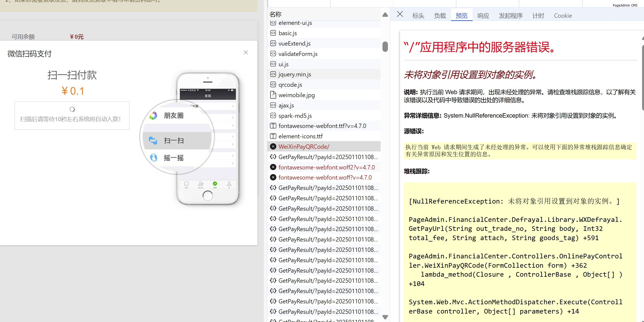Open the 计时 tab

point(538,16)
